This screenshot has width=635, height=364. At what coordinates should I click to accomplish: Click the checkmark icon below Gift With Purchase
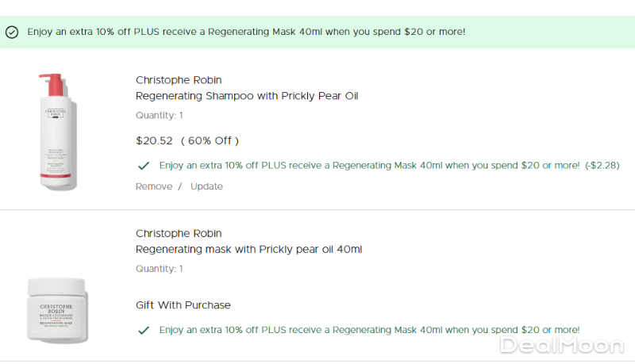144,330
